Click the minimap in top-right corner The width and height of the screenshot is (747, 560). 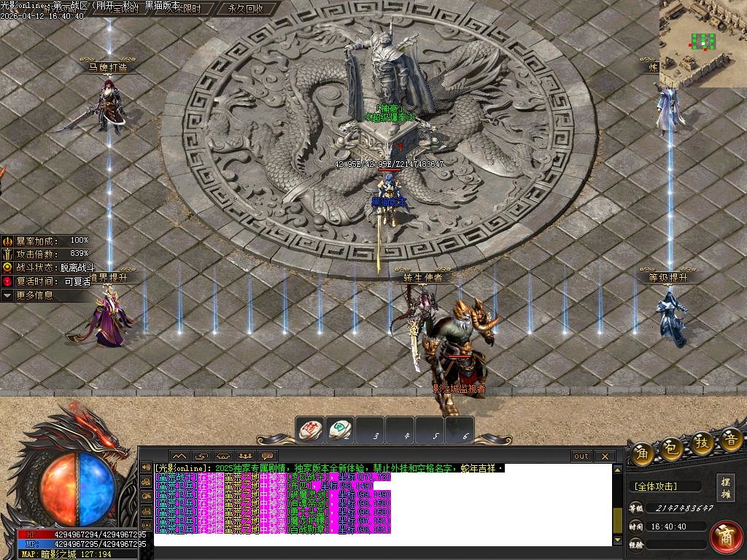pyautogui.click(x=703, y=43)
